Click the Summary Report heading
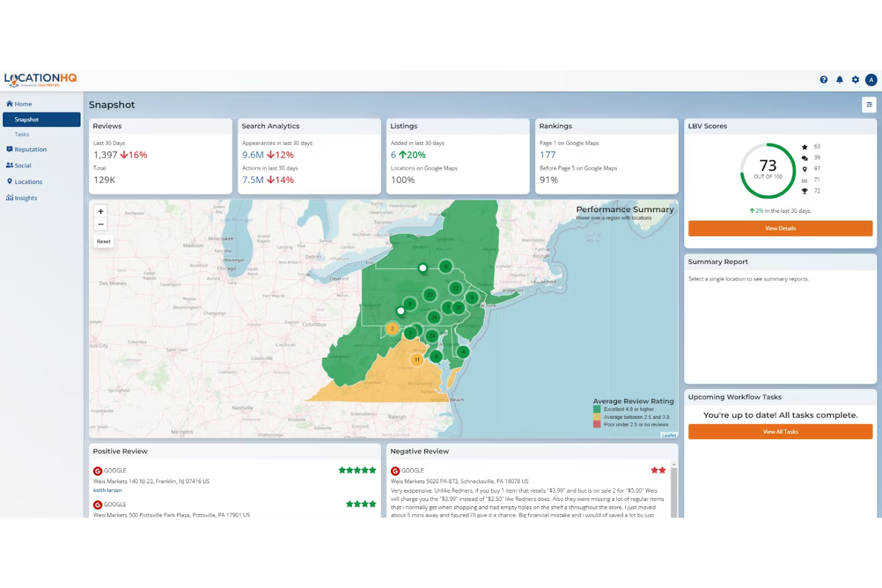The height and width of the screenshot is (588, 882). (x=718, y=262)
